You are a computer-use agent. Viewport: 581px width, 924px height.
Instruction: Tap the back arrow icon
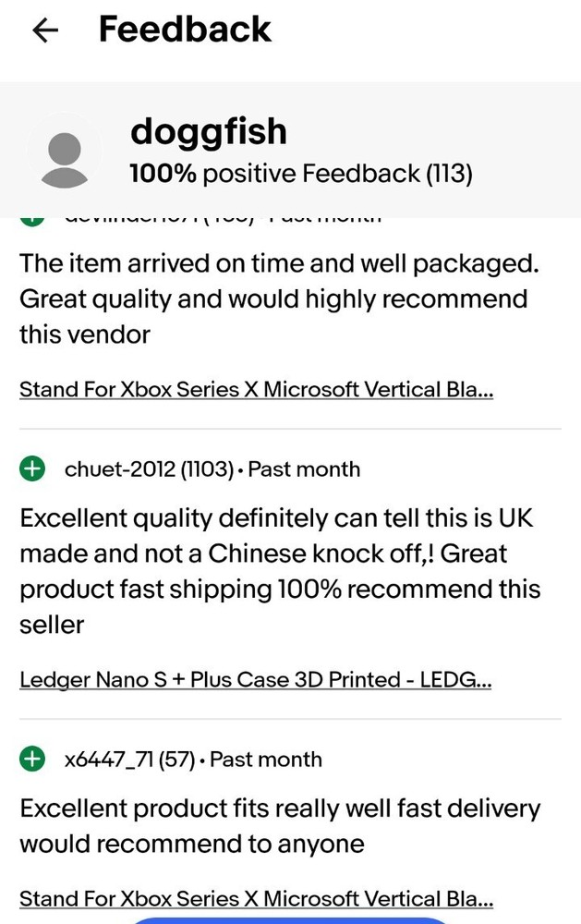tap(44, 30)
